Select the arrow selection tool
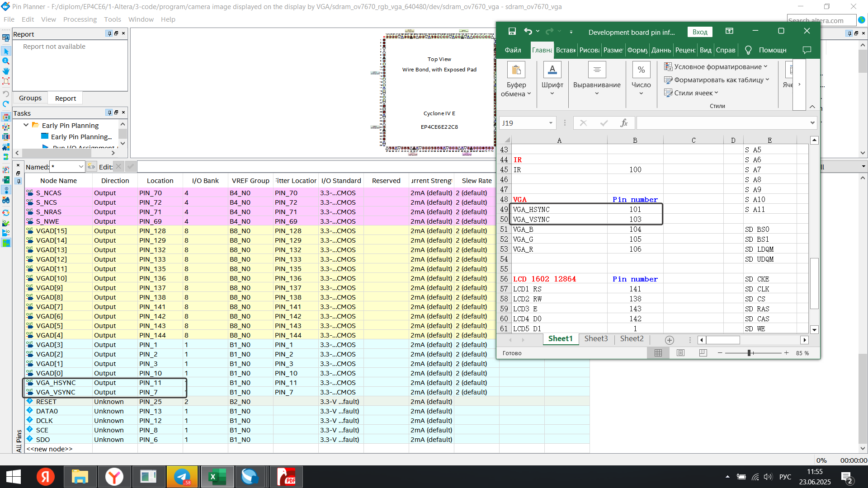Viewport: 868px width, 488px height. [6, 52]
